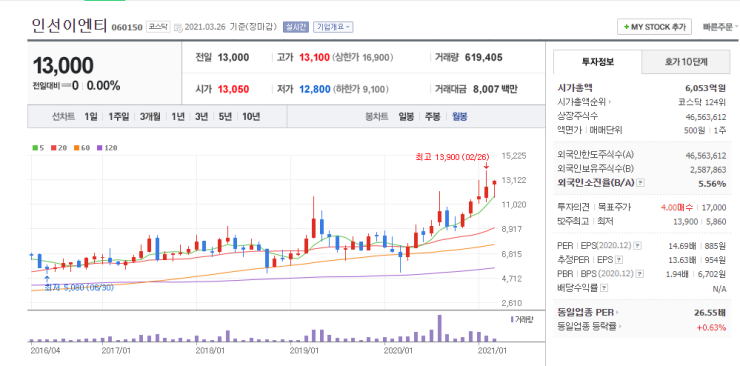Click the 고가 value 13,100

(x=314, y=58)
